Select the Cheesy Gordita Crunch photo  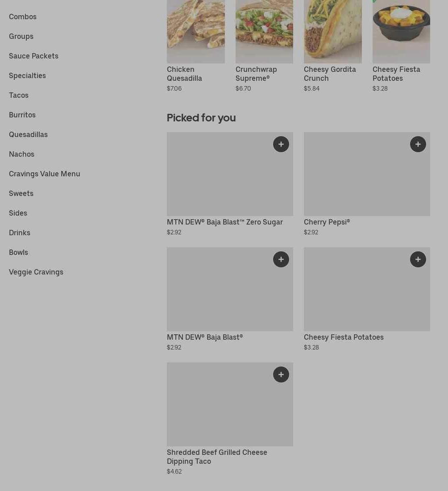333,31
